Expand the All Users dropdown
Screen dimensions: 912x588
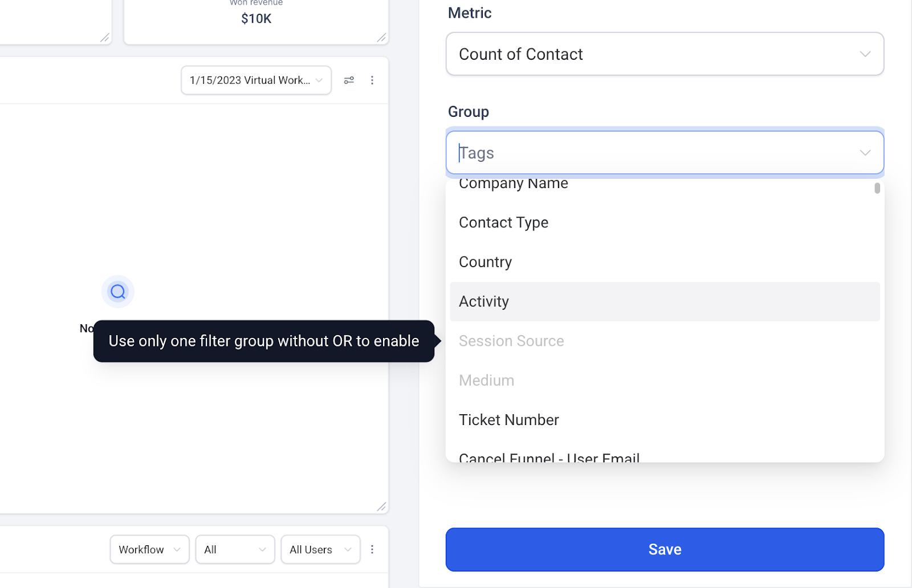(x=320, y=549)
